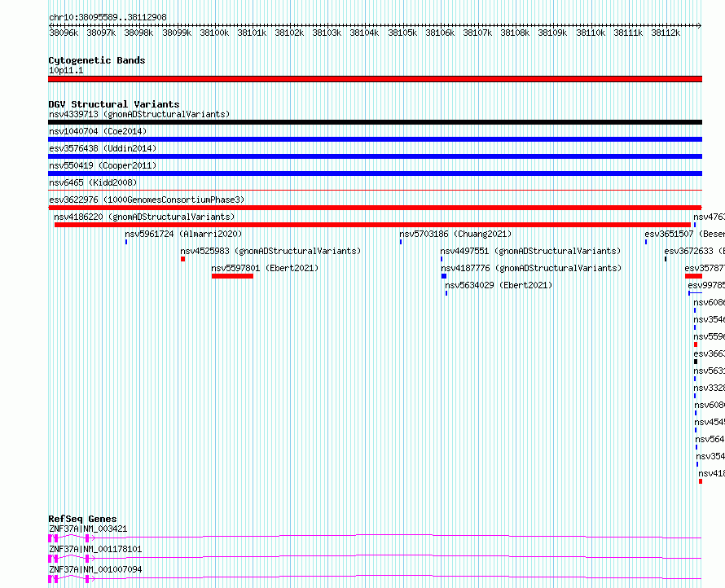Select the black nsv4339713 gnomAD variant bar

click(375, 122)
